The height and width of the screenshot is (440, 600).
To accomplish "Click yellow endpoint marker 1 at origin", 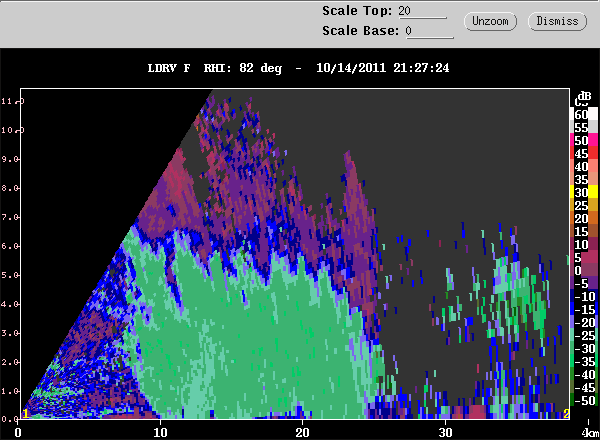I will [x=25, y=414].
